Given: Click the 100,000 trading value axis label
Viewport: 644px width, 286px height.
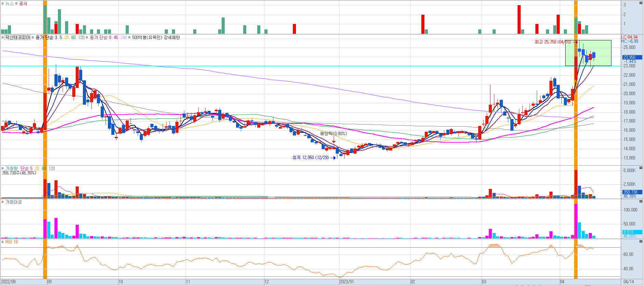Looking at the screenshot, I should 630,210.
